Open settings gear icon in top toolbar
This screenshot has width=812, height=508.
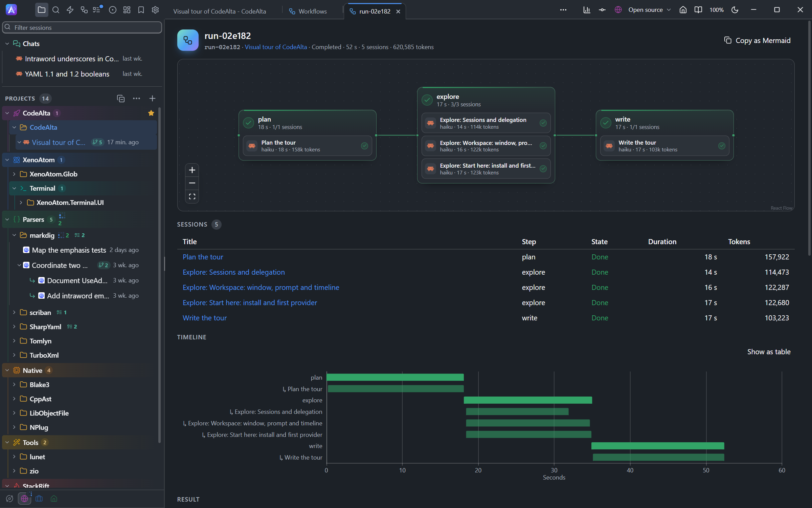[x=155, y=10]
